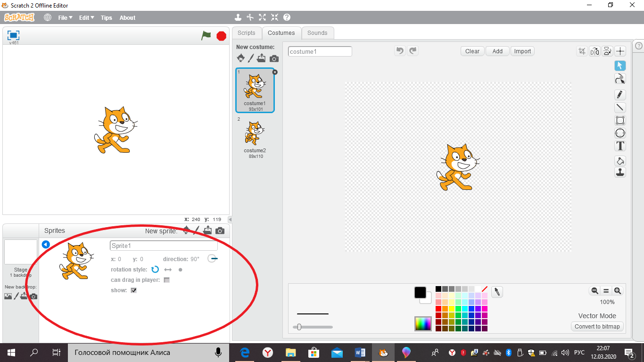Open Microsoft Word from taskbar
Image resolution: width=644 pixels, height=362 pixels.
(360, 352)
